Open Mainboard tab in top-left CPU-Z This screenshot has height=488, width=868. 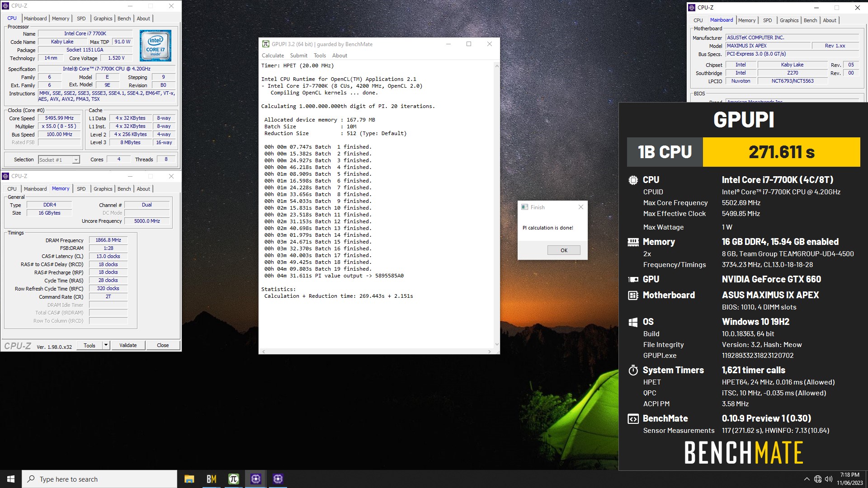pos(35,19)
